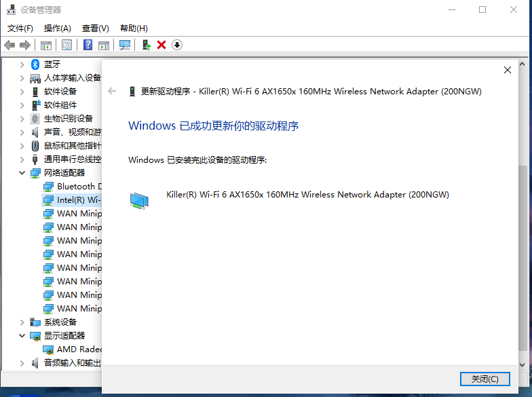Expand the 软件组件 category

[22, 105]
